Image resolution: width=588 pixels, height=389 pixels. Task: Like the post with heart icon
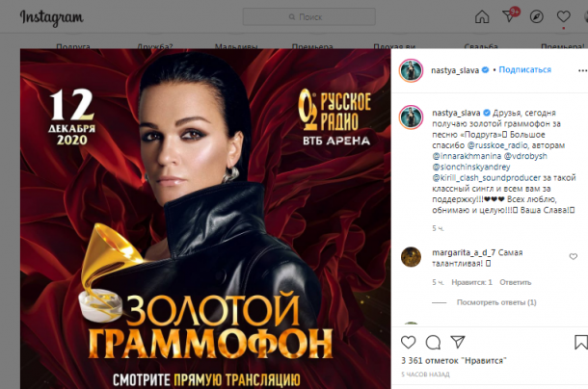point(409,342)
